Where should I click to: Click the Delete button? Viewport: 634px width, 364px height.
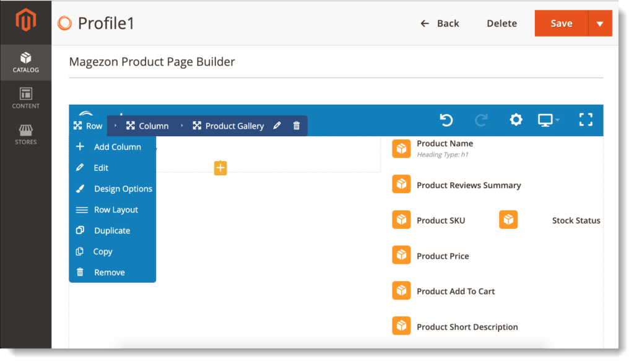(502, 24)
